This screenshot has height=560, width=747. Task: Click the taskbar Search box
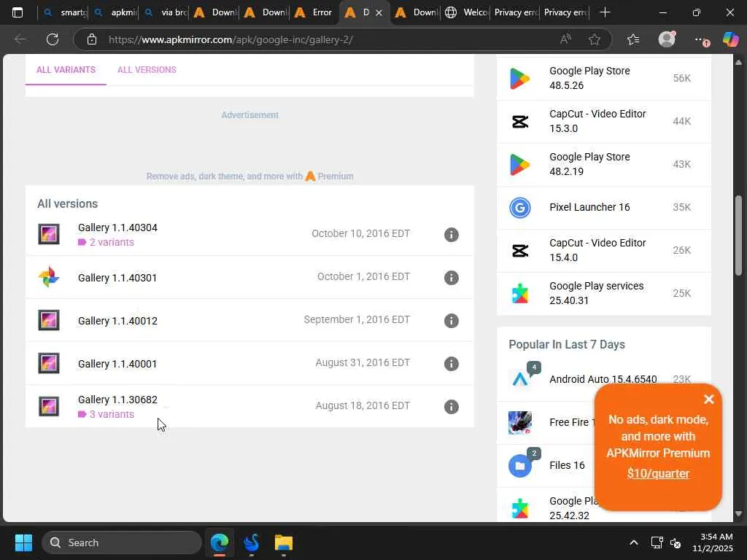click(x=122, y=542)
